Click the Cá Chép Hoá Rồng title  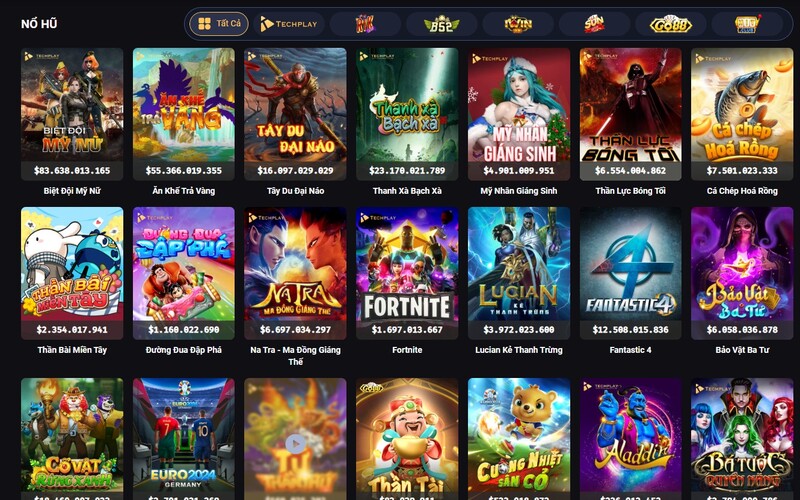click(742, 191)
